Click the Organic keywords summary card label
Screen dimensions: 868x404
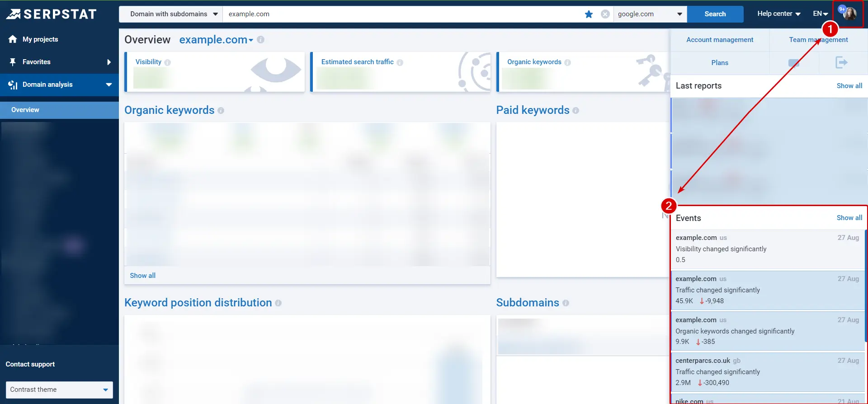tap(534, 62)
